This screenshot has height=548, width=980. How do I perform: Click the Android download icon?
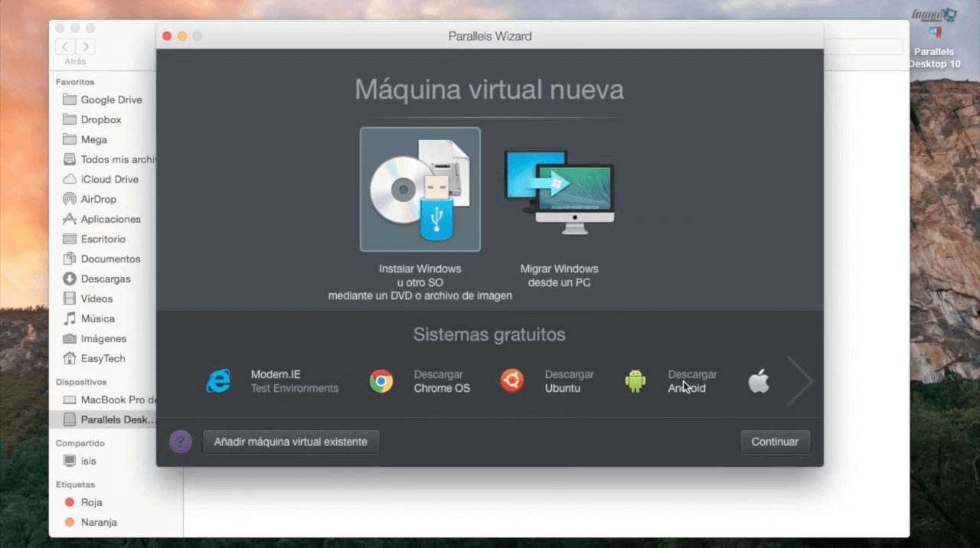(x=635, y=380)
